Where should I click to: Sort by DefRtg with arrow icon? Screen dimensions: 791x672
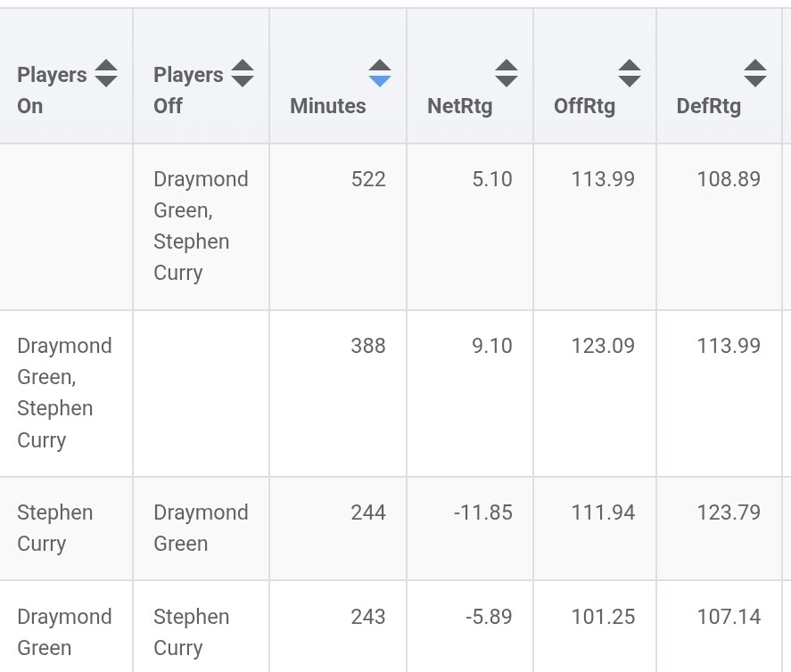point(755,74)
